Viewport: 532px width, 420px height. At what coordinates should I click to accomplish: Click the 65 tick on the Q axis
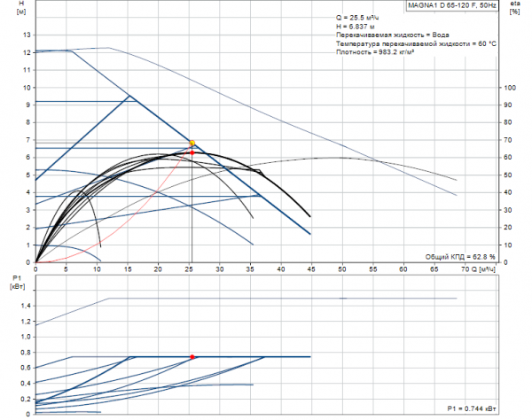(x=434, y=269)
